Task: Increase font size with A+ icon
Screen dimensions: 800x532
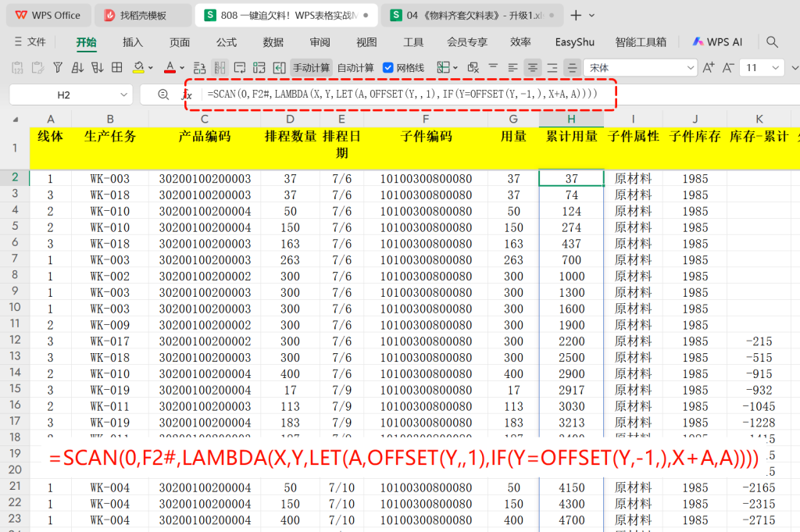Action: [708, 68]
